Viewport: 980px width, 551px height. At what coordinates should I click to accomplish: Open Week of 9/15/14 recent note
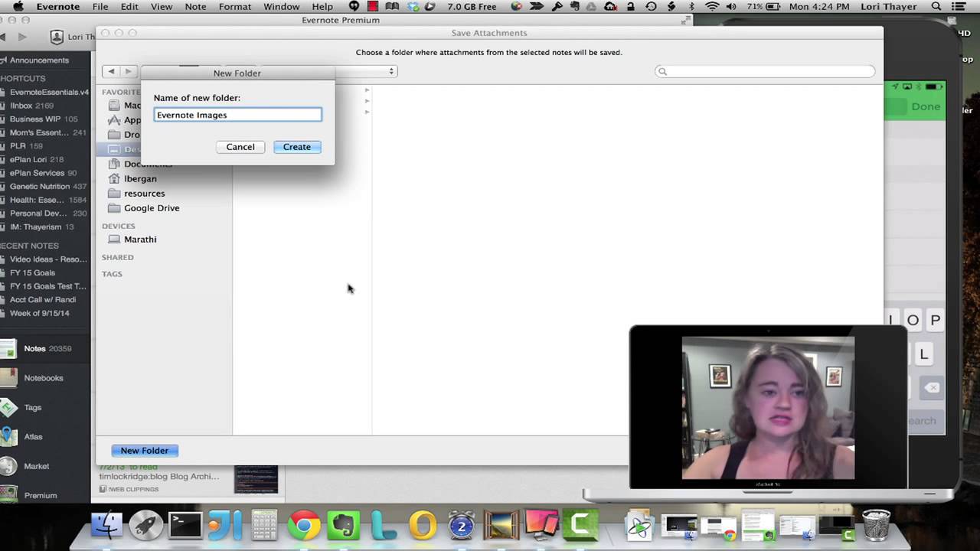click(x=39, y=313)
